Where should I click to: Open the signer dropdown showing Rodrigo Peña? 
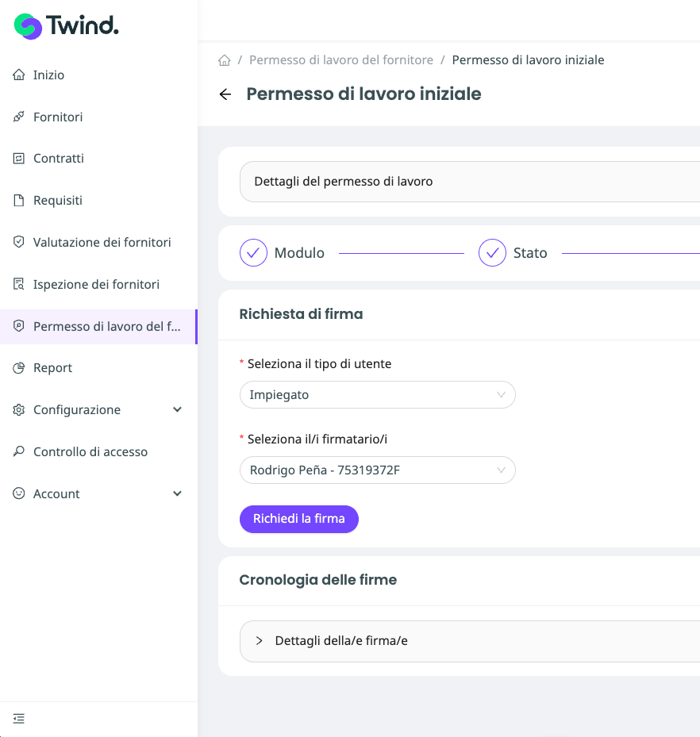(377, 470)
